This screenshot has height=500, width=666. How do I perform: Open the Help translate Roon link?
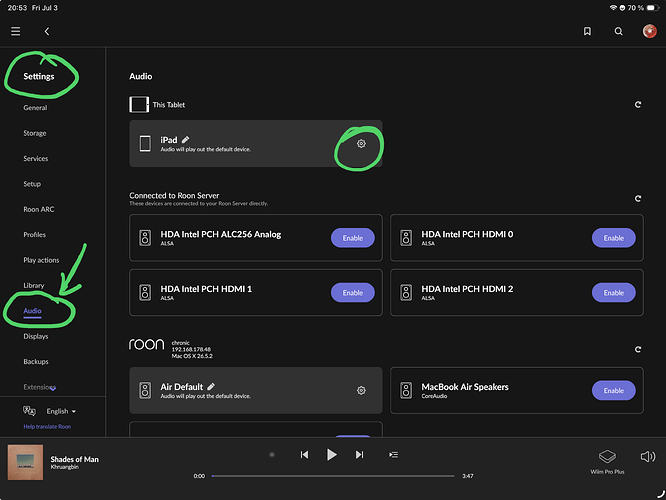pos(47,427)
